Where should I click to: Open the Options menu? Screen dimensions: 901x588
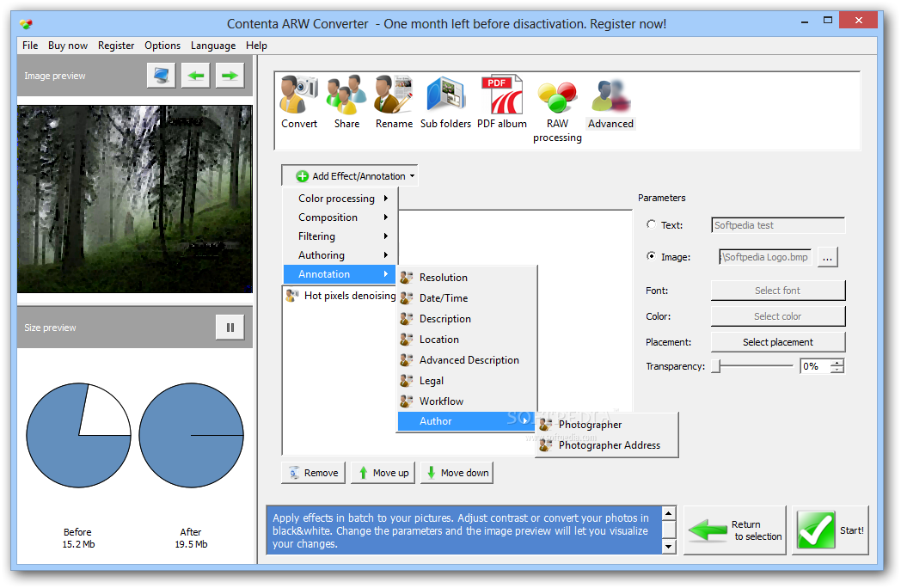(x=162, y=46)
